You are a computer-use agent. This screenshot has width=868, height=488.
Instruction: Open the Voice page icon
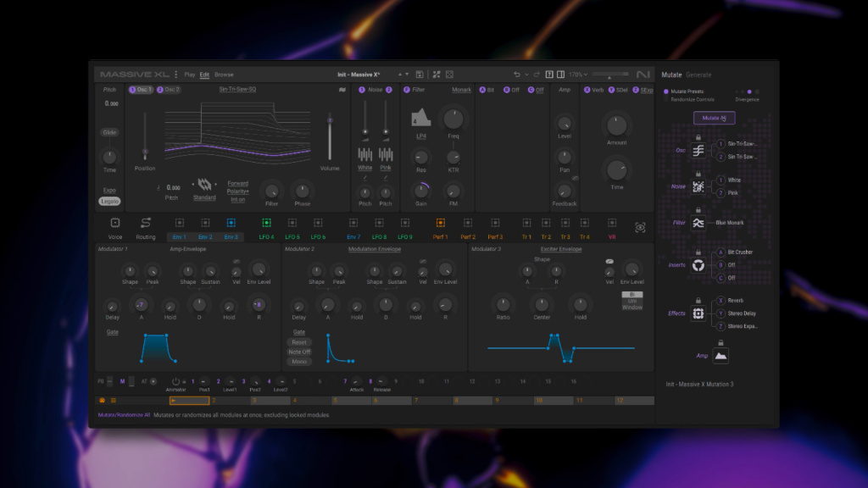tap(115, 223)
